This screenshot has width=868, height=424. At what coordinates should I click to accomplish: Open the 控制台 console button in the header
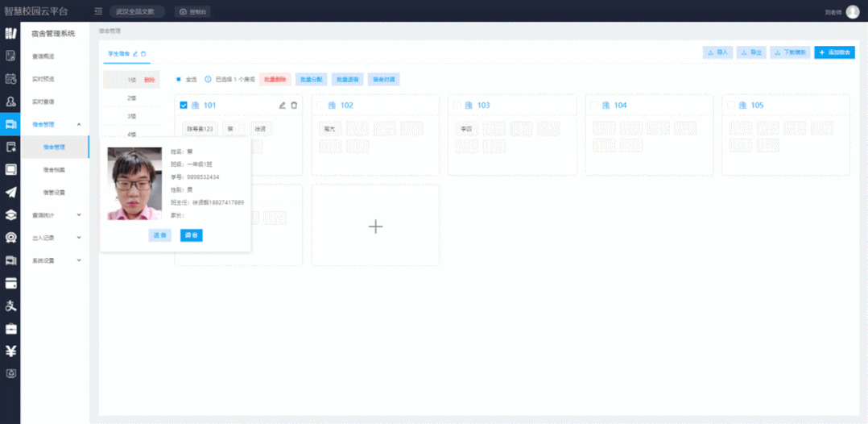pyautogui.click(x=192, y=11)
